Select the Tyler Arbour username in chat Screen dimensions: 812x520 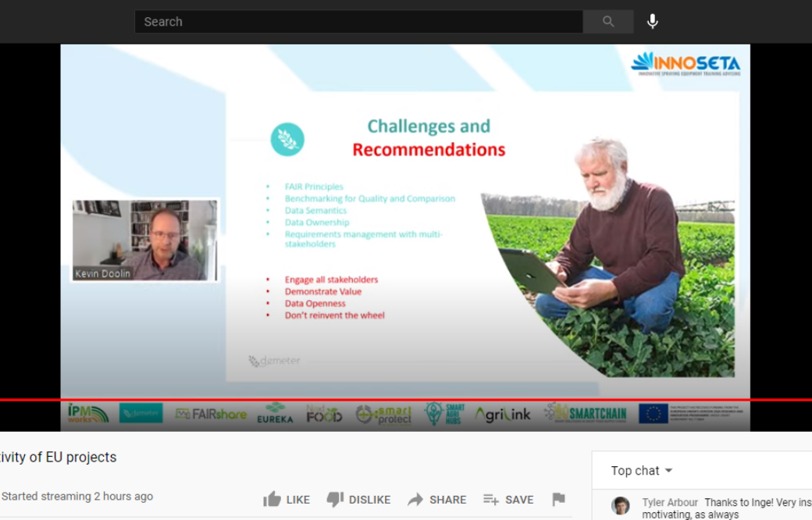[x=670, y=503]
